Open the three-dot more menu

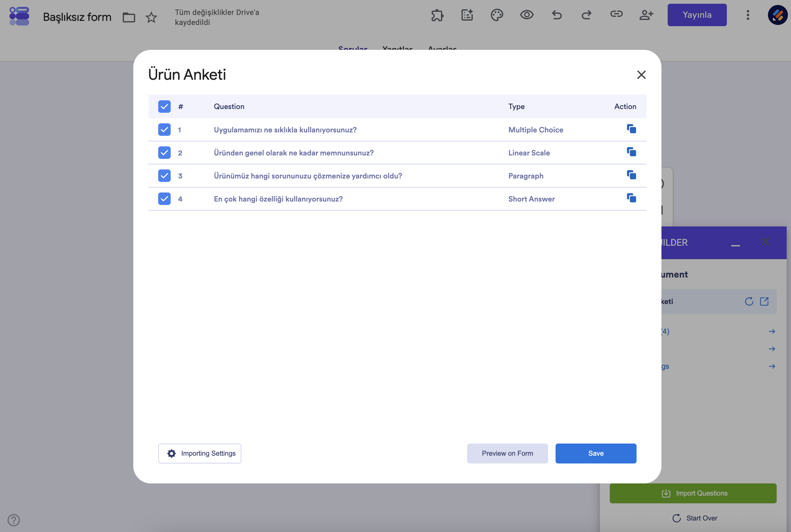coord(748,15)
